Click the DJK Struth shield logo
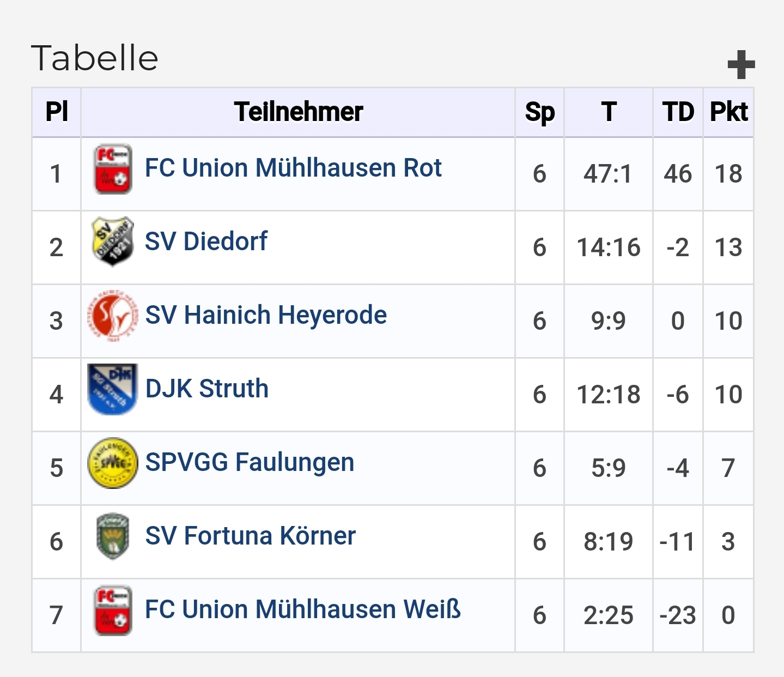The width and height of the screenshot is (784, 677). (112, 389)
